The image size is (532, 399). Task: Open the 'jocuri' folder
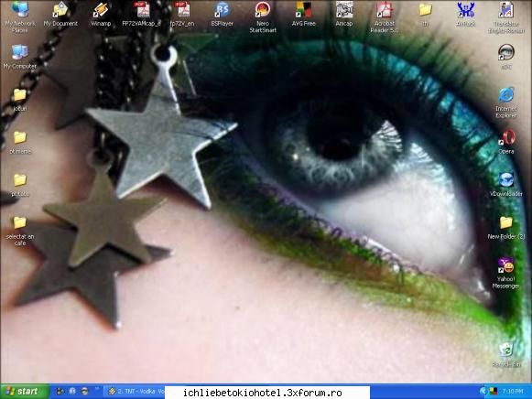point(19,100)
